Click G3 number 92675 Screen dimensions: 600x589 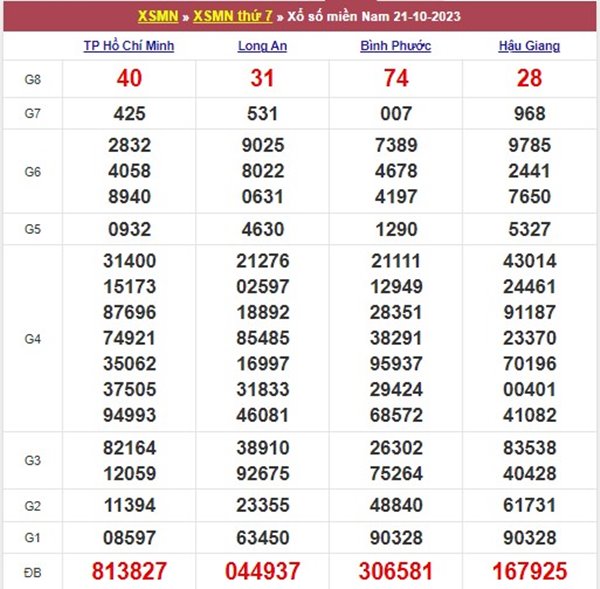(263, 474)
